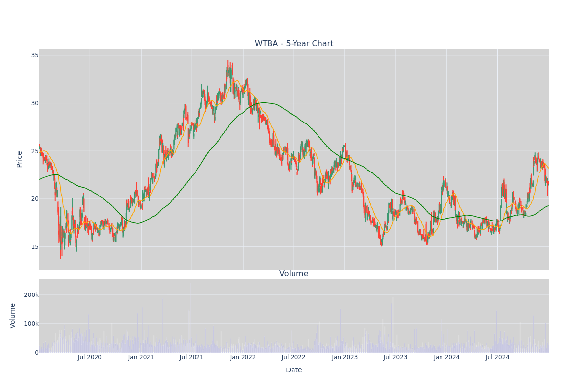This screenshot has height=392, width=588.
Task: Click the Volume subplot title
Action: pyautogui.click(x=294, y=274)
